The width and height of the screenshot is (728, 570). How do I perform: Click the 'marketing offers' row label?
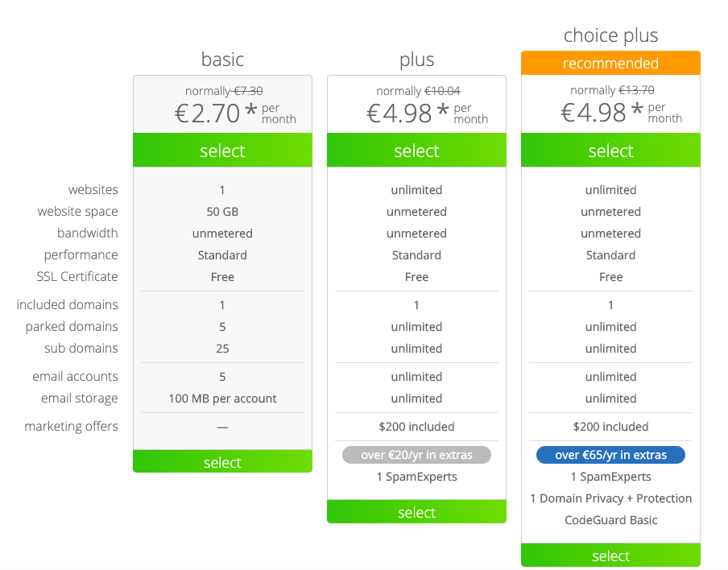coord(71,426)
